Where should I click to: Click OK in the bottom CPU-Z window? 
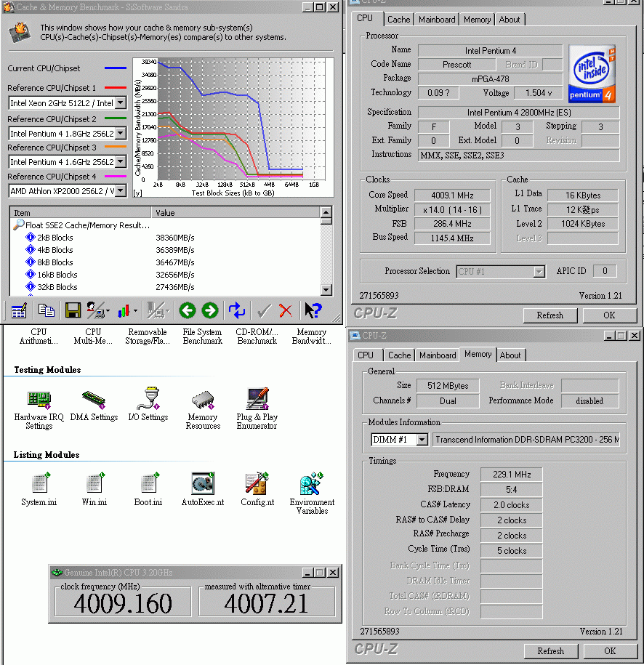610,651
